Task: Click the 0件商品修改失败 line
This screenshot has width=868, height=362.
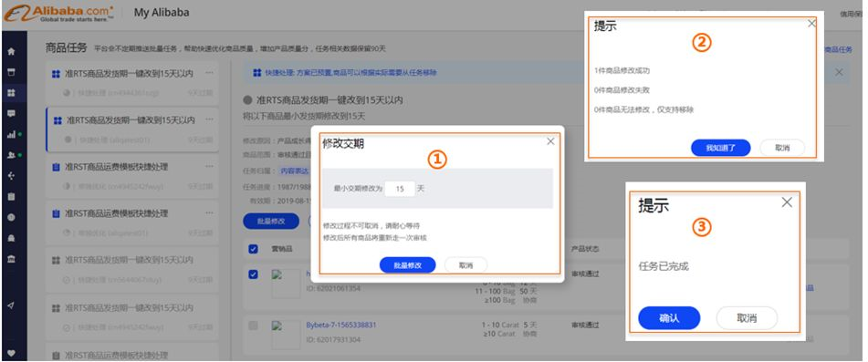Action: click(x=621, y=90)
